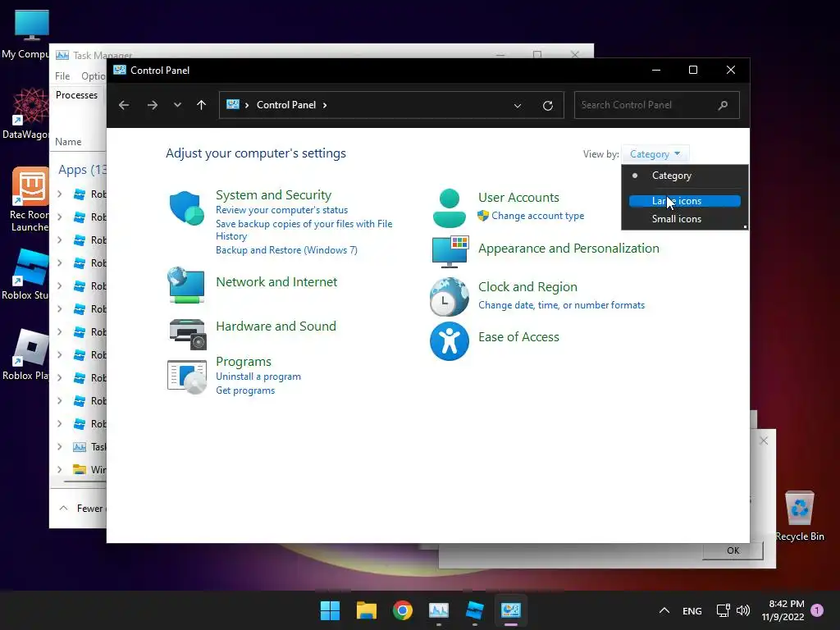Open the Options menu in Task Manager
Image resolution: width=840 pixels, height=630 pixels.
[x=94, y=76]
